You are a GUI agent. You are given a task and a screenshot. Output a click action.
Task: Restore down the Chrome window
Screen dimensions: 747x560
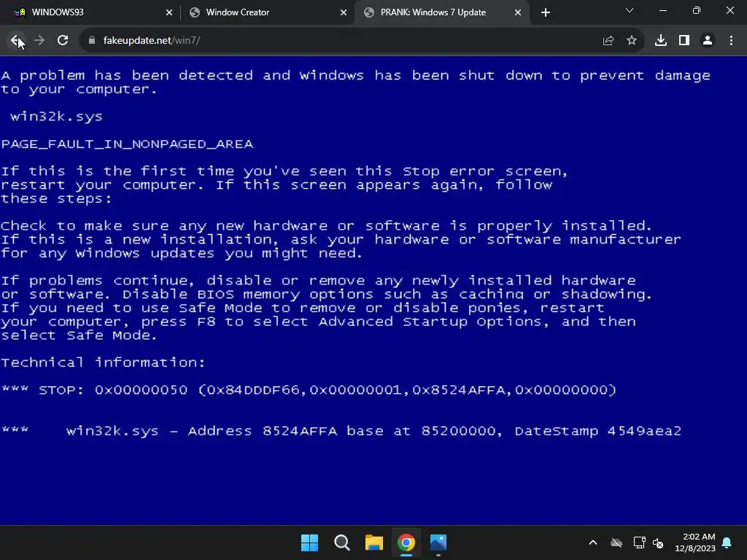[697, 10]
